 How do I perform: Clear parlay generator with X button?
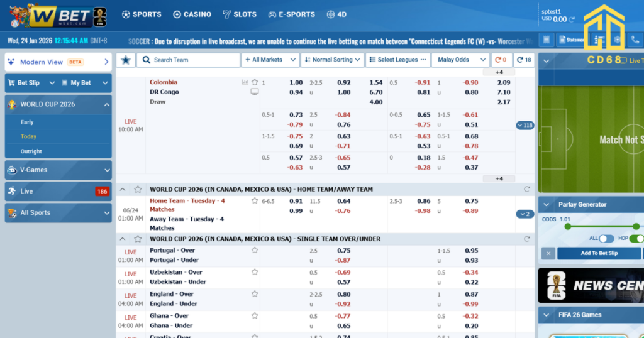tap(548, 253)
